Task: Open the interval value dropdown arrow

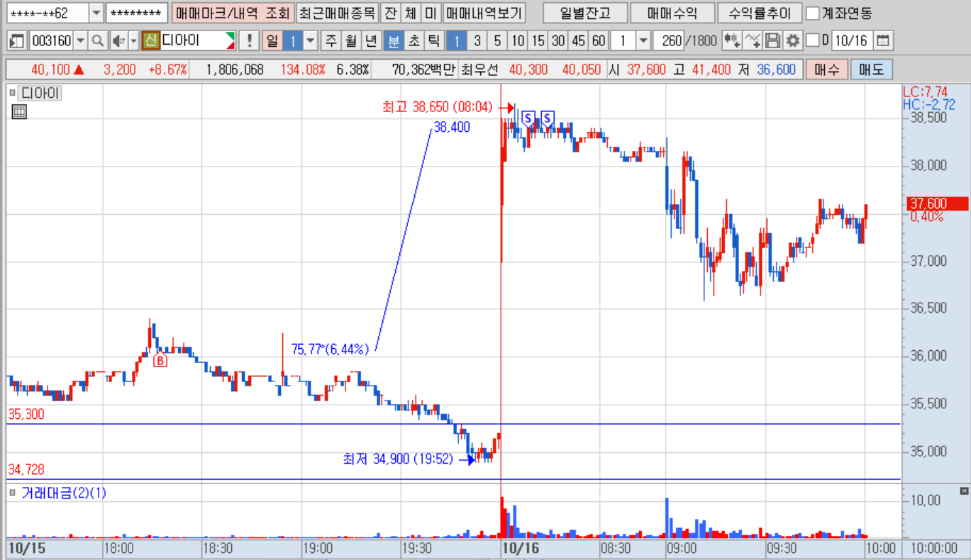Action: pyautogui.click(x=643, y=40)
